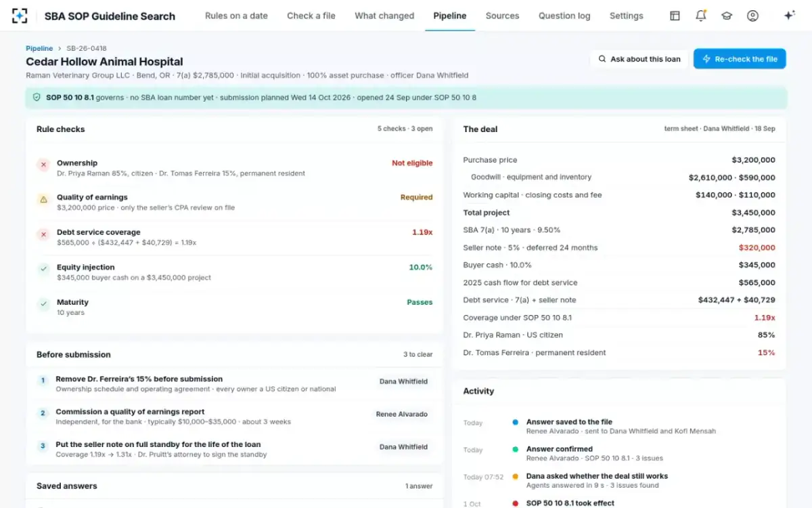
Task: Click Debt service coverage failed icon
Action: pos(43,234)
